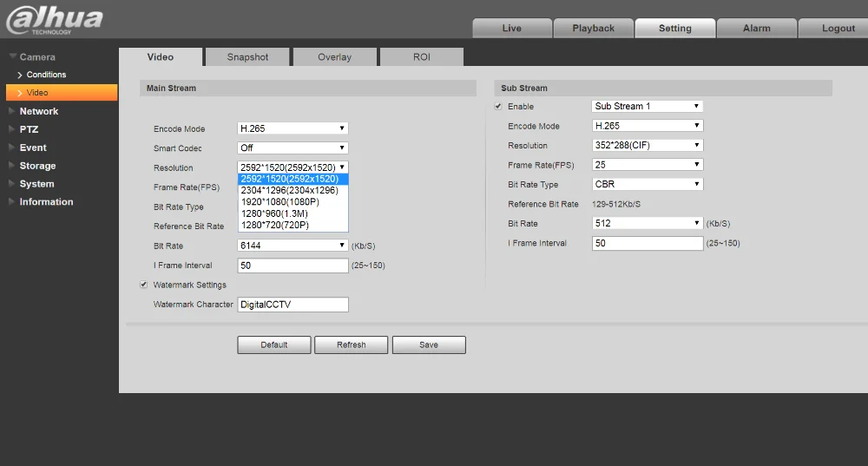Choose 1920*1080(1080P) resolution option
This screenshot has width=868, height=466.
(293, 202)
